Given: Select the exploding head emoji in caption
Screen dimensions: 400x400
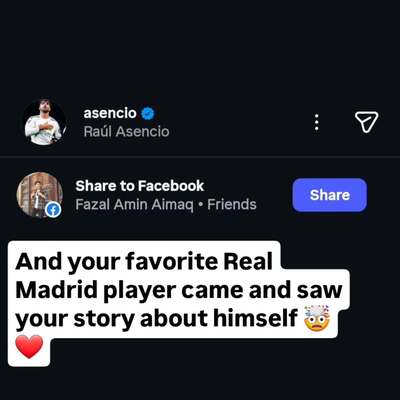Looking at the screenshot, I should point(316,318).
